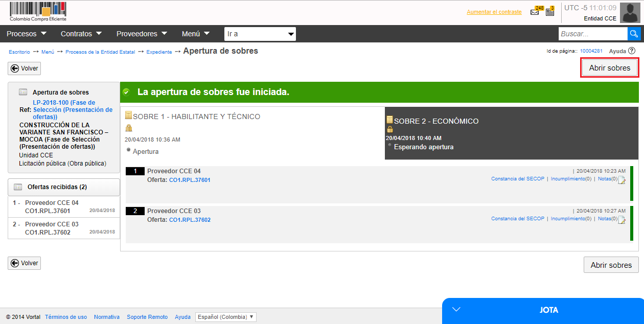The height and width of the screenshot is (324, 644).
Task: Click the user profile avatar
Action: click(x=630, y=12)
